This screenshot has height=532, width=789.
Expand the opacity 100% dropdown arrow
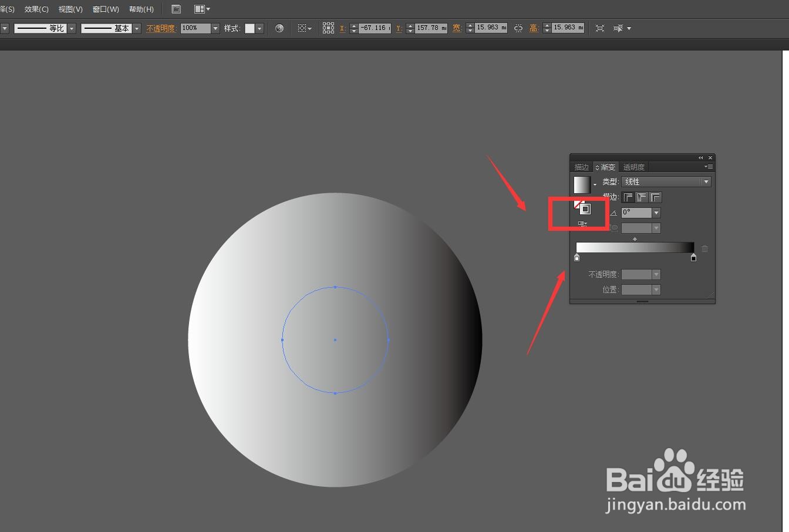(x=215, y=28)
